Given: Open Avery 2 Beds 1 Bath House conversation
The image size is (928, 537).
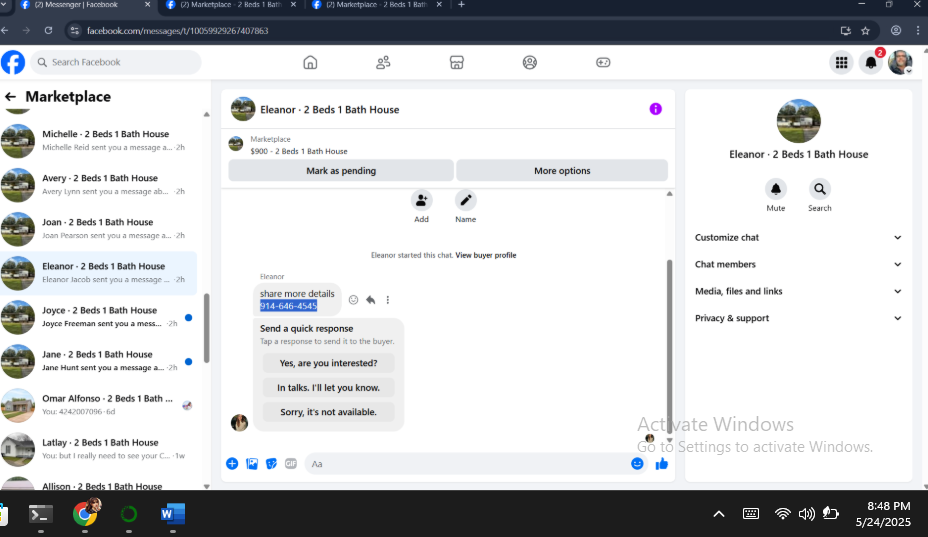Looking at the screenshot, I should click(x=99, y=185).
